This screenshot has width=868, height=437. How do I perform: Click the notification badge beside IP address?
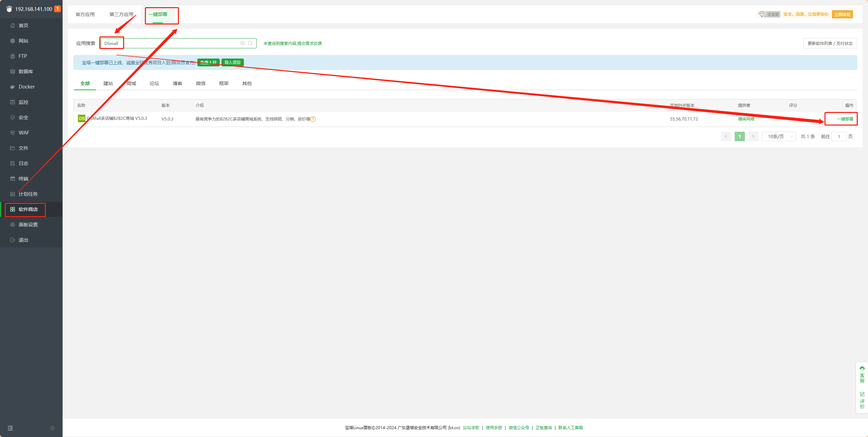pos(57,9)
